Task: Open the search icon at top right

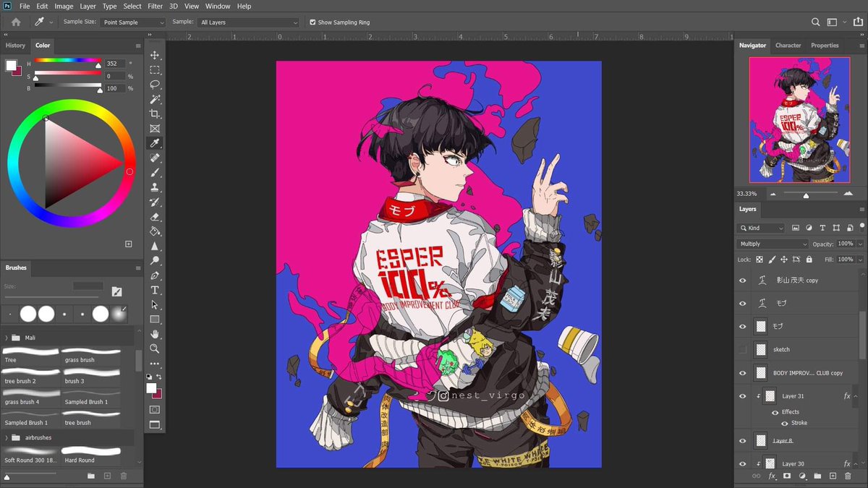Action: click(816, 22)
